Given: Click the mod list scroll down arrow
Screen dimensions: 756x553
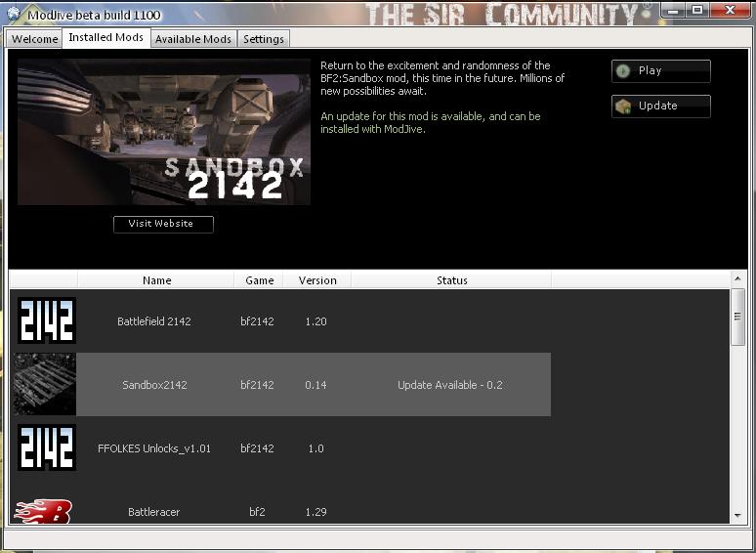Looking at the screenshot, I should [737, 516].
